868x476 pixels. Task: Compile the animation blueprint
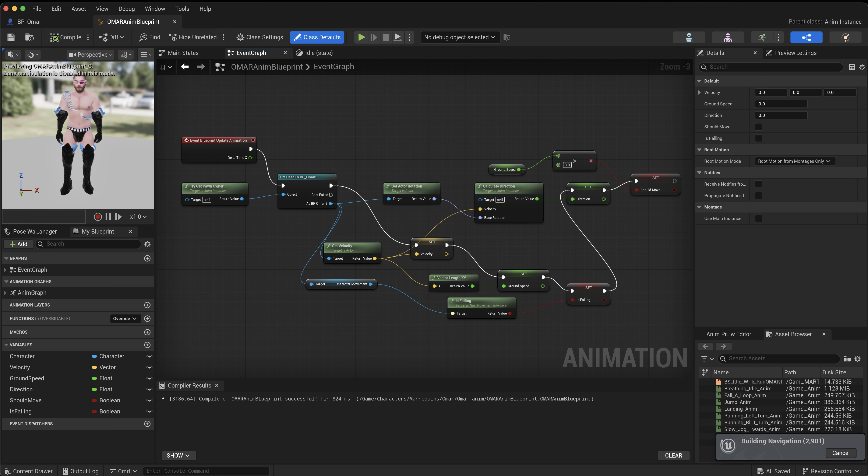[66, 37]
